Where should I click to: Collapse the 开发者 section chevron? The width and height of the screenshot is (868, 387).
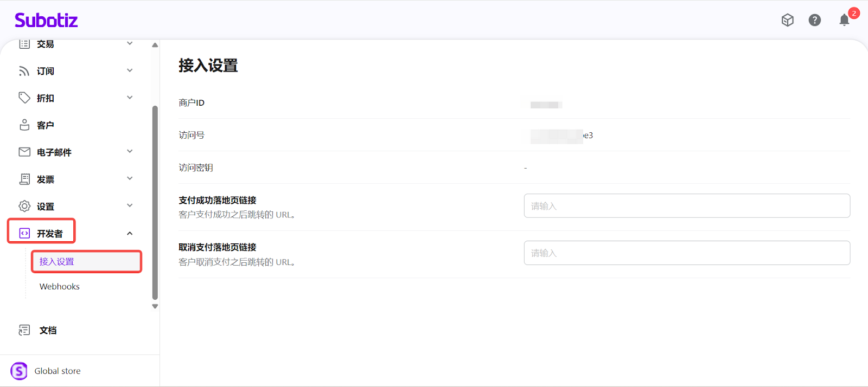[x=130, y=234]
